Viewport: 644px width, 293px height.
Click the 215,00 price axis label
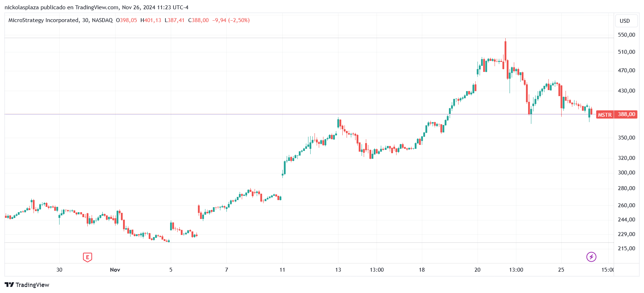pyautogui.click(x=626, y=248)
